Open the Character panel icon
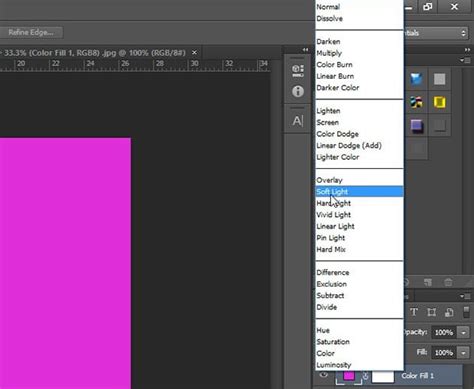Viewport: 474px width, 389px height. [x=298, y=121]
